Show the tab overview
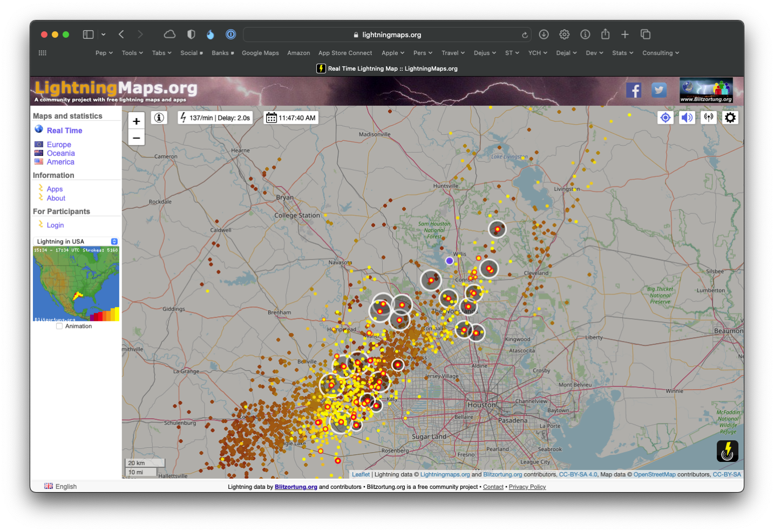 [646, 35]
